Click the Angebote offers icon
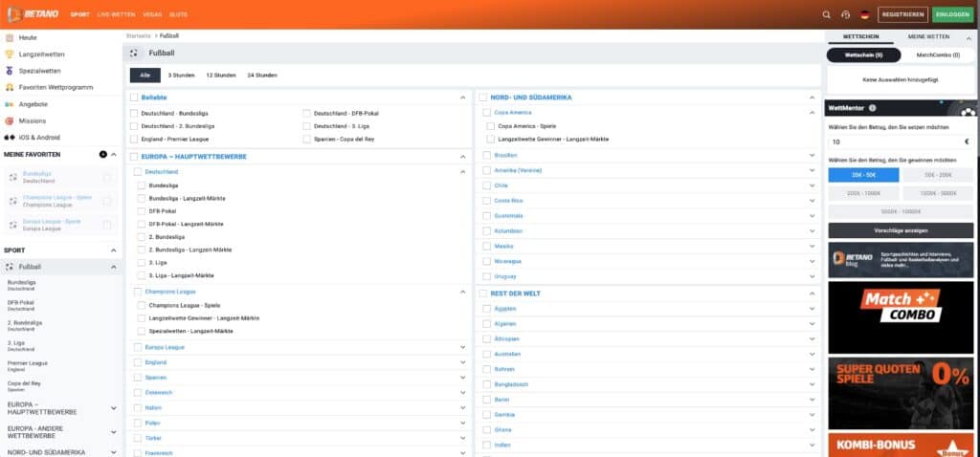The height and width of the screenshot is (457, 980). (10, 104)
